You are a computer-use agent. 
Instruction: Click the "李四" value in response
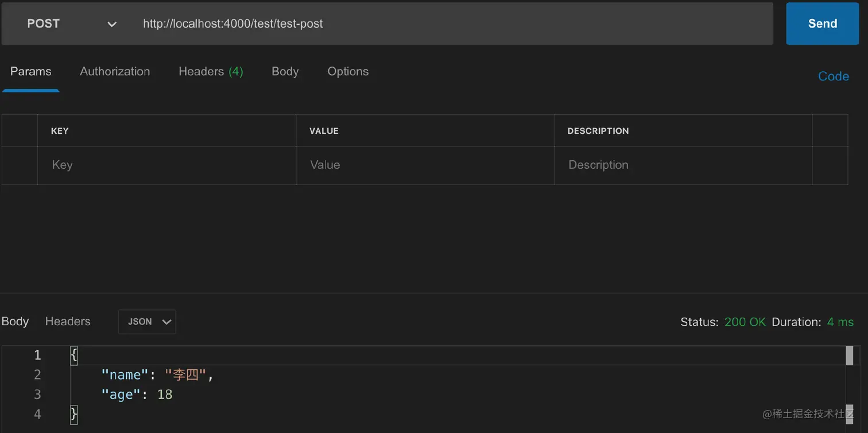pos(185,375)
